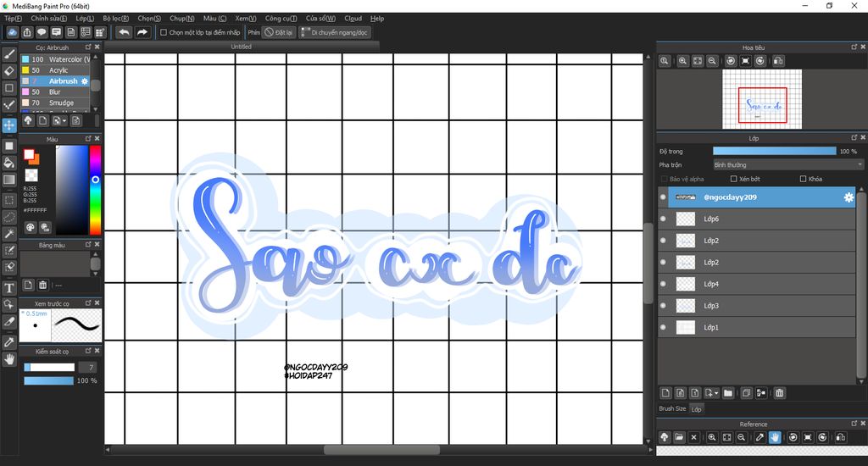Toggle transparent color swatch
The image size is (868, 466).
coord(31,175)
